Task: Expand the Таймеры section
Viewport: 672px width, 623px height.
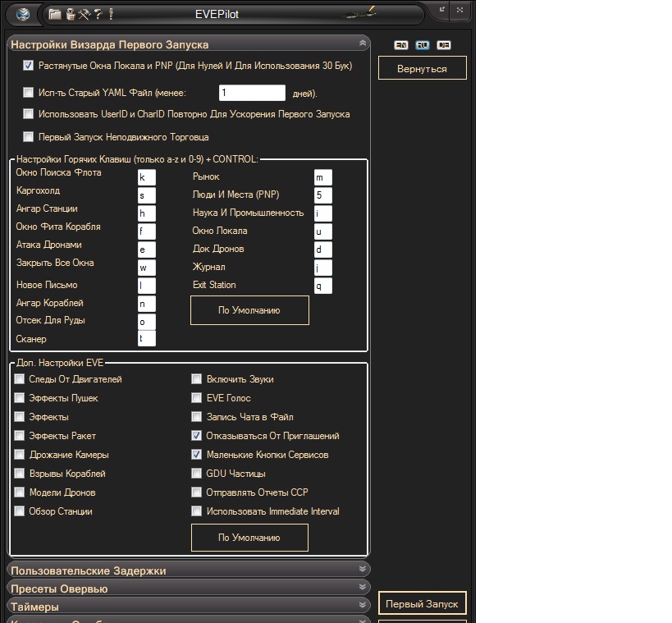Action: coord(189,606)
